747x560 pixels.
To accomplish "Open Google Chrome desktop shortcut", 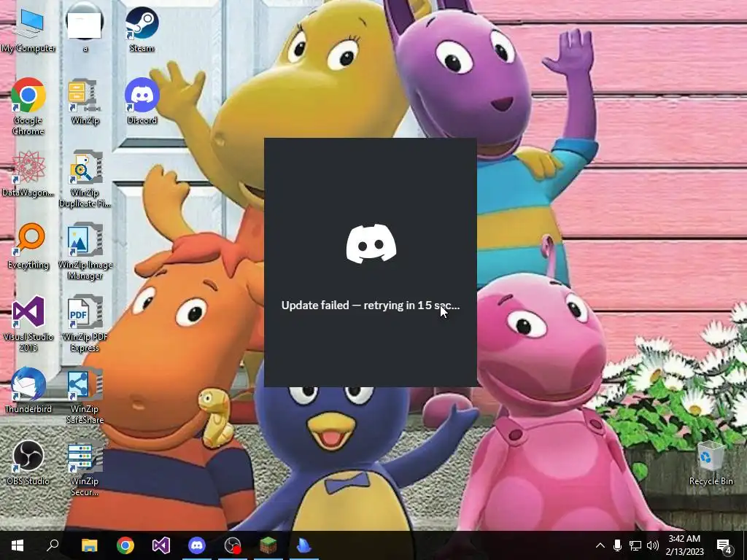I will (x=28, y=106).
